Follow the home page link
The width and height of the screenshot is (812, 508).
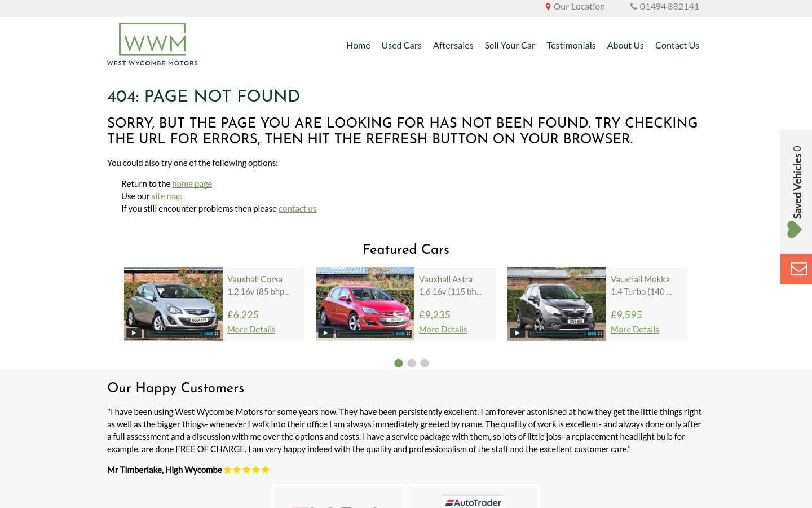tap(192, 183)
